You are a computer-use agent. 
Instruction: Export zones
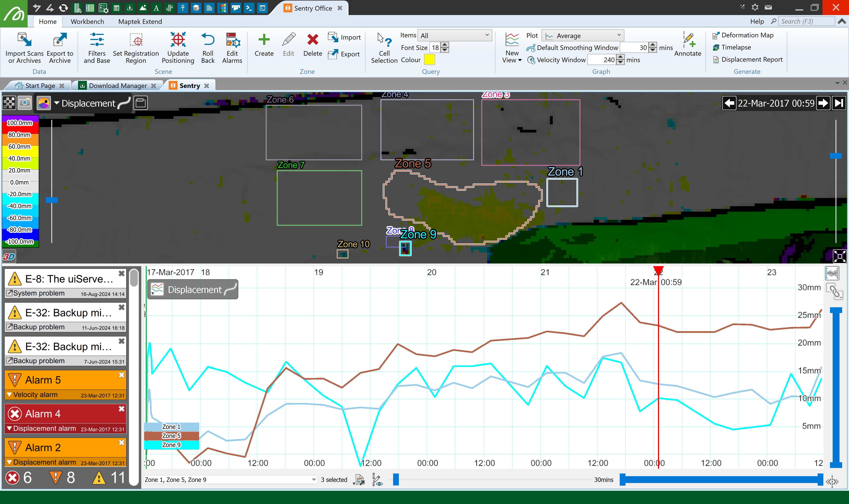pos(344,54)
